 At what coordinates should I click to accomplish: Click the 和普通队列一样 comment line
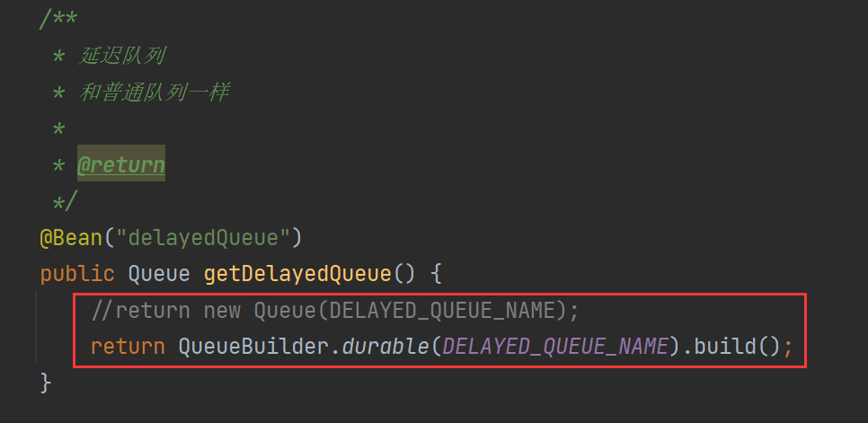tap(140, 93)
